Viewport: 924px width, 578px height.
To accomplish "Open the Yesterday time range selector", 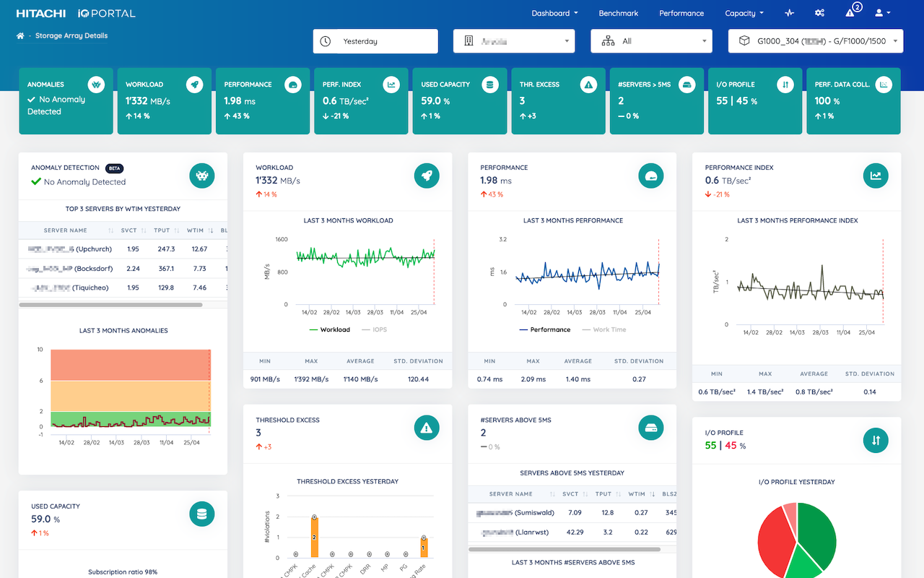I will click(x=375, y=41).
